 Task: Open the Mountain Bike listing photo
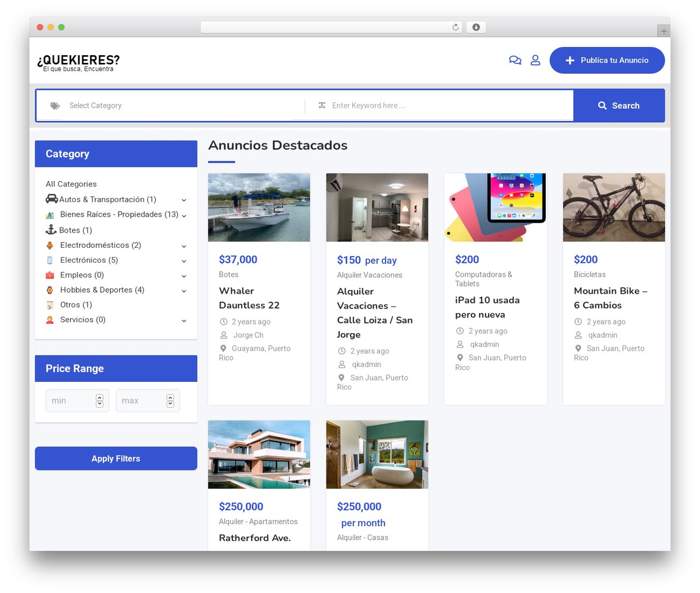614,207
